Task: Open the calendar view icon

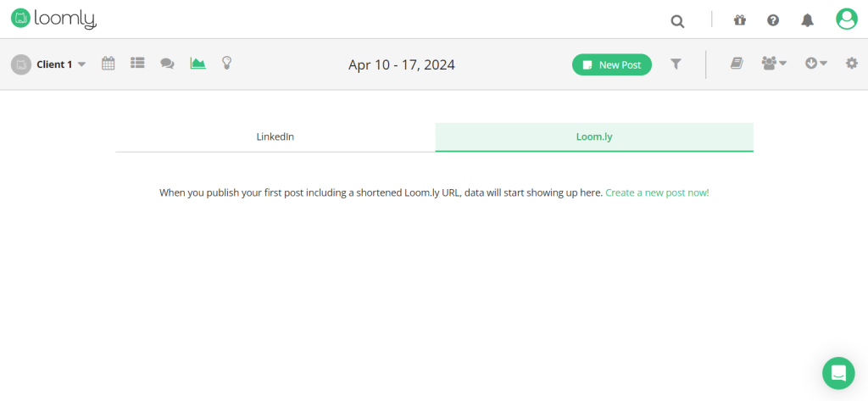Action: [108, 64]
